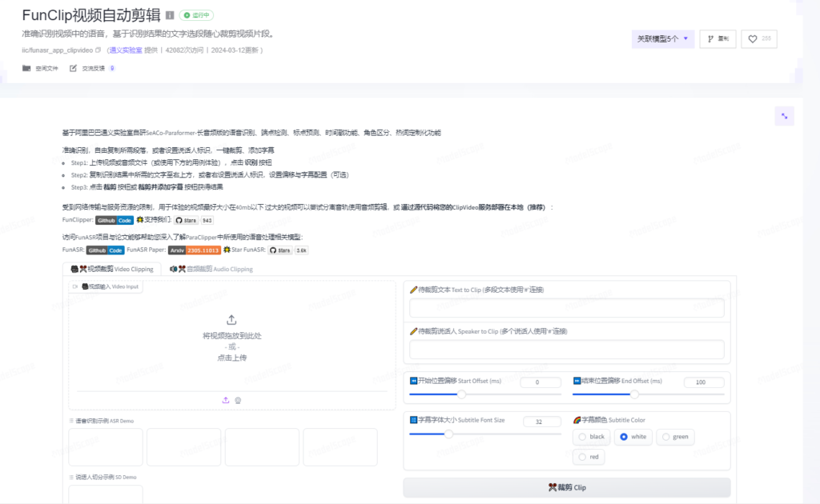Switch to the Audio Clipping tab

[x=212, y=268]
